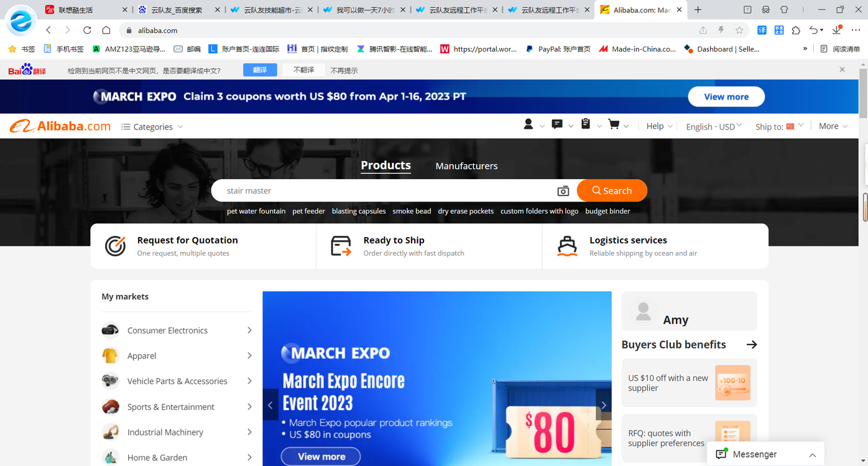Click the Request for Quotation icon
868x466 pixels.
[x=115, y=246]
